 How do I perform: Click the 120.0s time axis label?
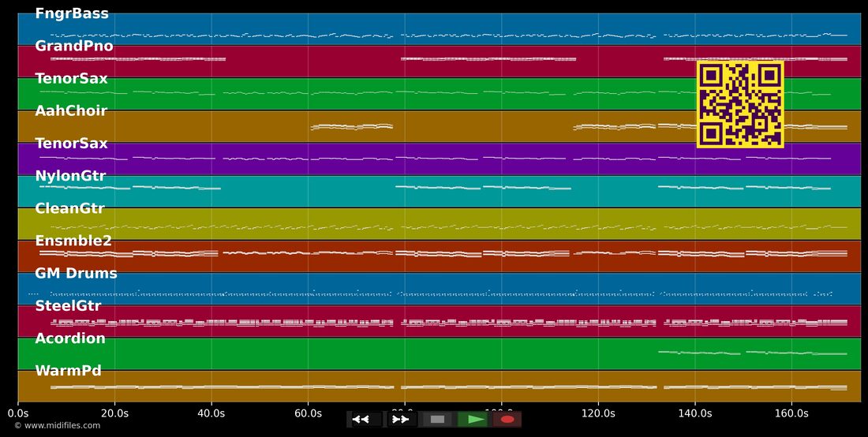tap(598, 413)
